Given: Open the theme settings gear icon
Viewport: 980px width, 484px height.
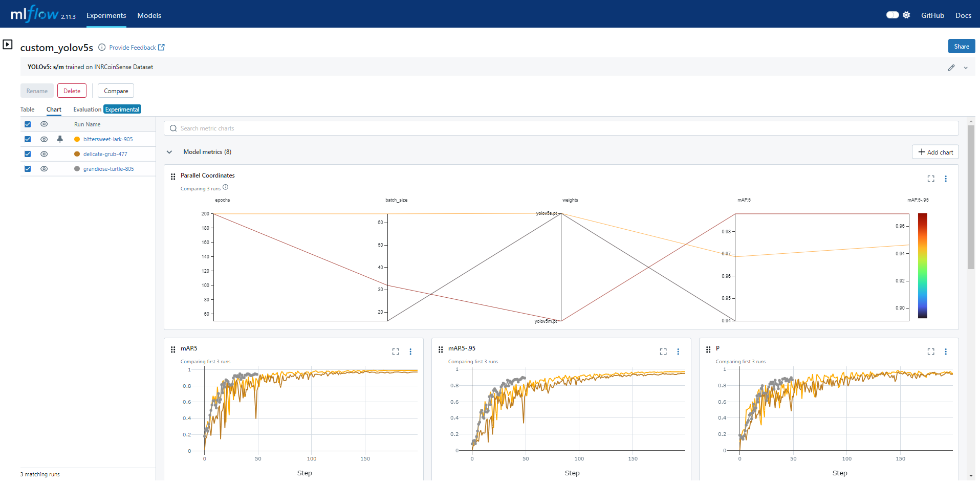Looking at the screenshot, I should coord(906,15).
